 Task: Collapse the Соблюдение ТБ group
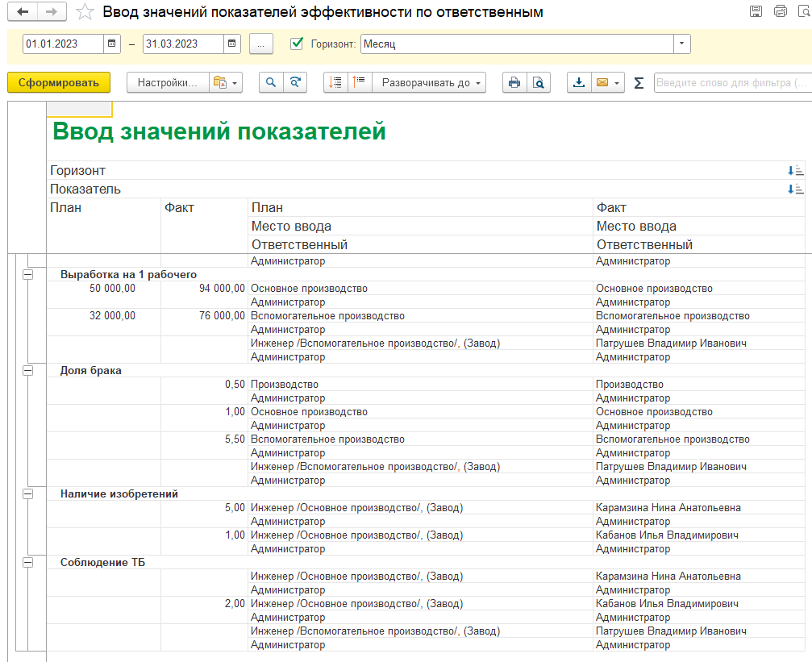click(28, 562)
